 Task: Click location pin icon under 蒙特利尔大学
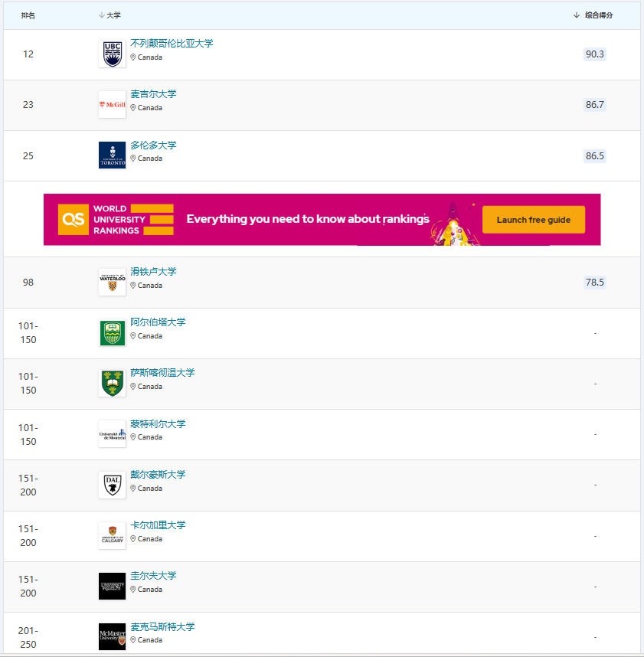click(x=132, y=437)
